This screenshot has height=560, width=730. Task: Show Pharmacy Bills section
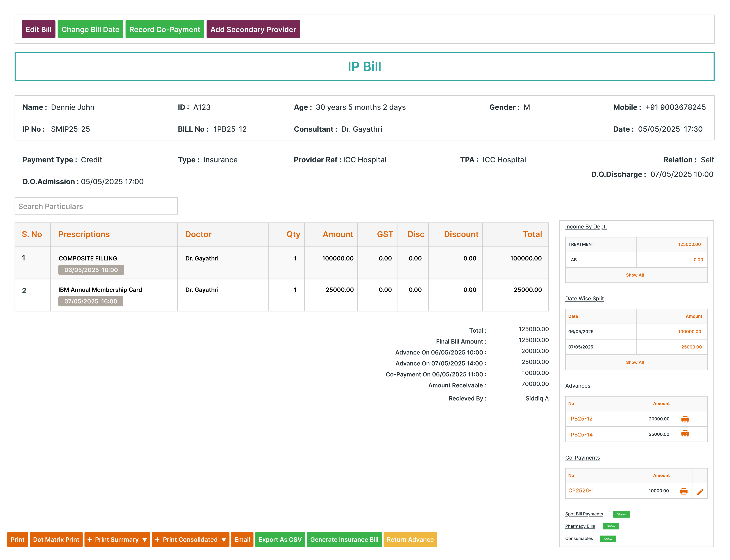click(x=611, y=526)
